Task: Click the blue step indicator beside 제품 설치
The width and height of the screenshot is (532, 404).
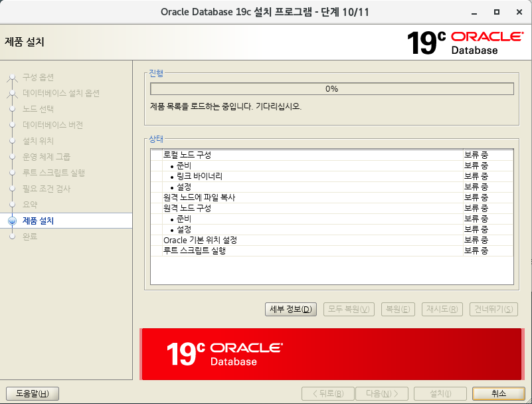Action: [12, 221]
